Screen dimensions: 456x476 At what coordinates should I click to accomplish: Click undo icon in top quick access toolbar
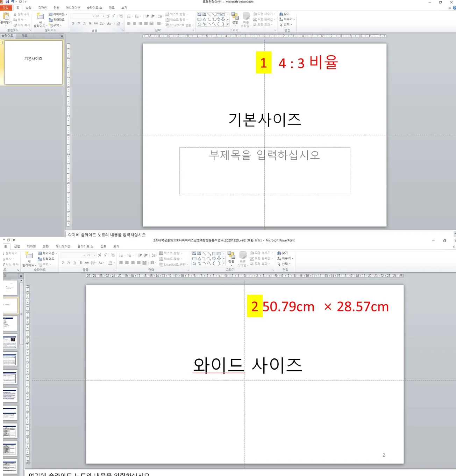tap(13, 2)
